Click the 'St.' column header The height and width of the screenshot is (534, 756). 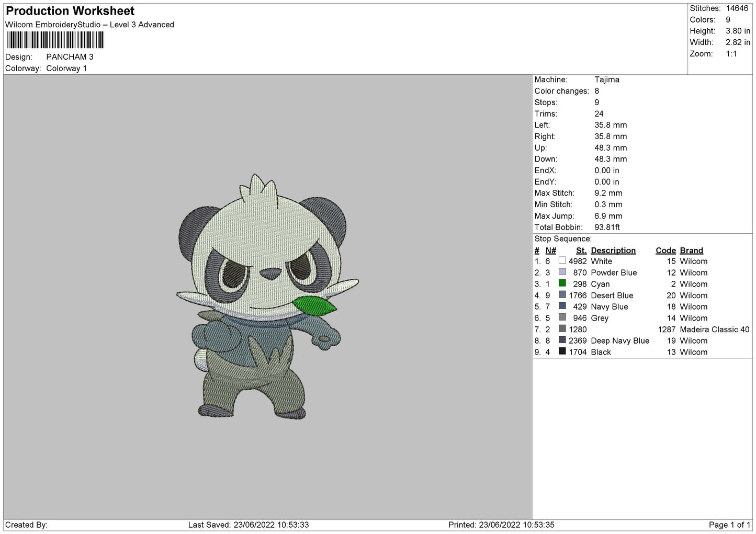(581, 251)
